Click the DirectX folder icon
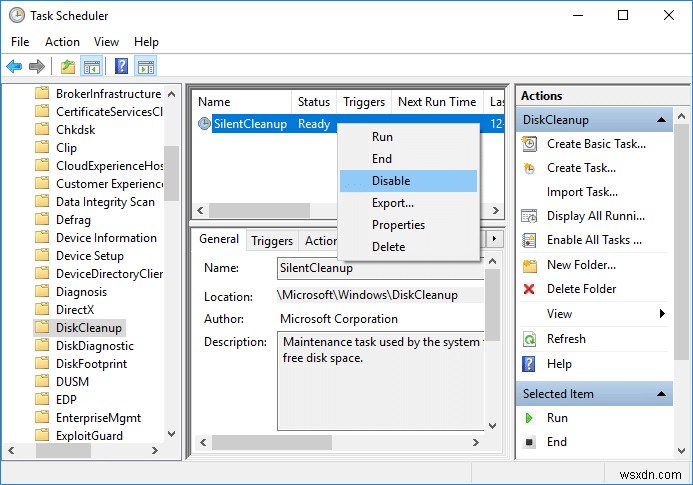693x485 pixels. pos(42,309)
